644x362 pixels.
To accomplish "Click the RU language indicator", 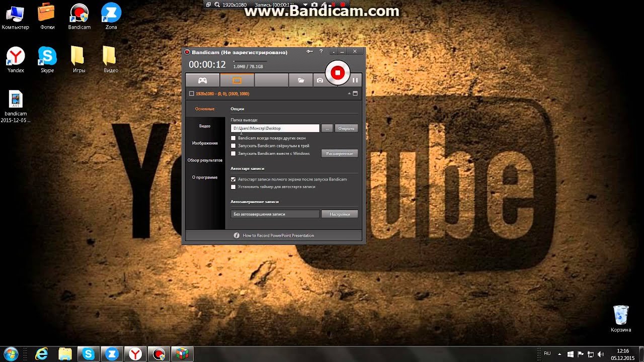I will (547, 354).
